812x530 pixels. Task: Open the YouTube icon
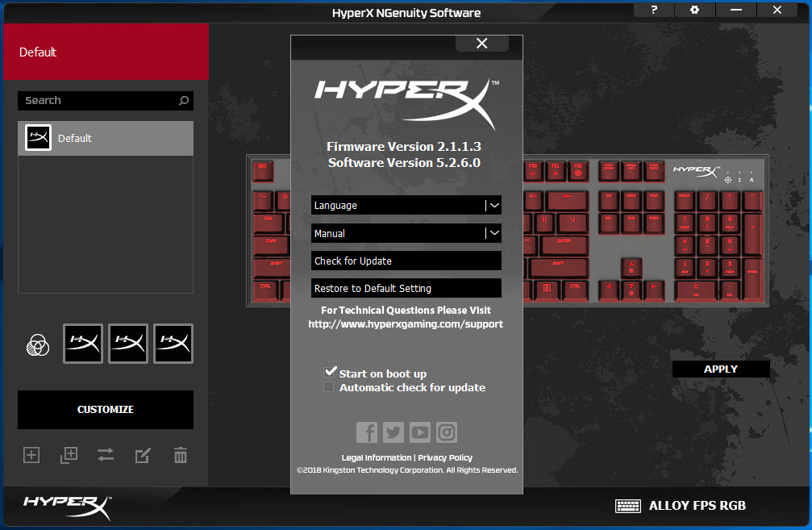[x=420, y=432]
